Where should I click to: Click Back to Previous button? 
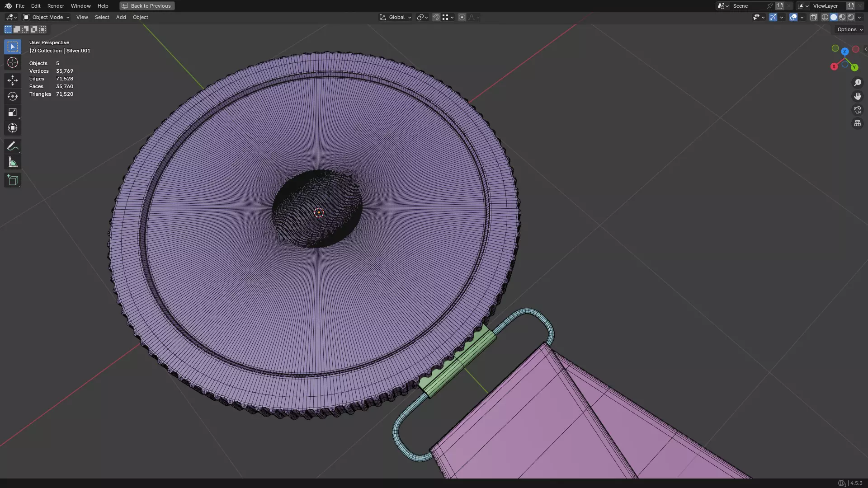pos(147,6)
